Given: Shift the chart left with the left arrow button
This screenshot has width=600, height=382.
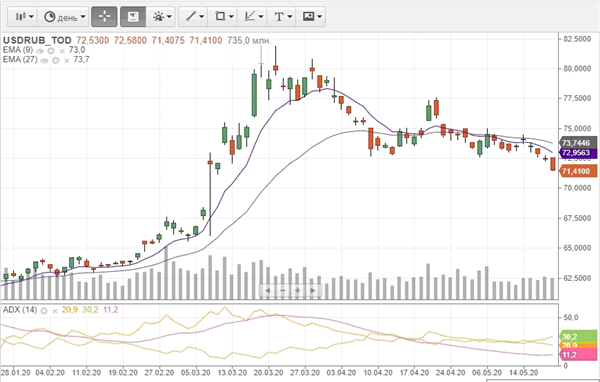Looking at the screenshot, I should coord(267,291).
